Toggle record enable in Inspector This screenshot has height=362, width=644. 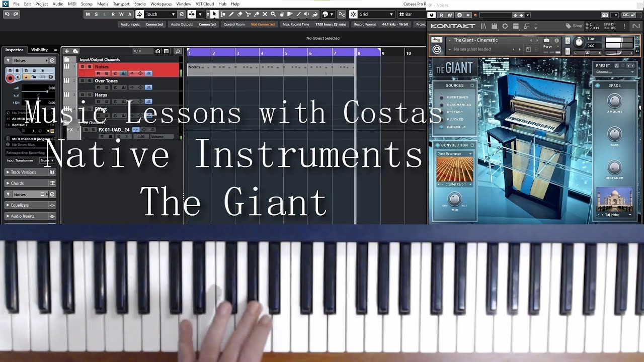(10, 78)
